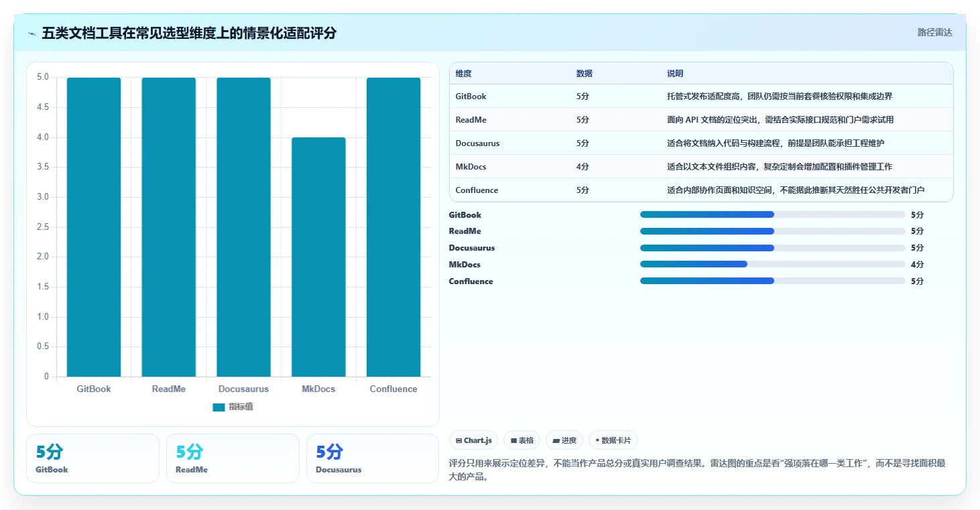Click the 维度 column header
The width and height of the screenshot is (980, 510).
coord(463,74)
